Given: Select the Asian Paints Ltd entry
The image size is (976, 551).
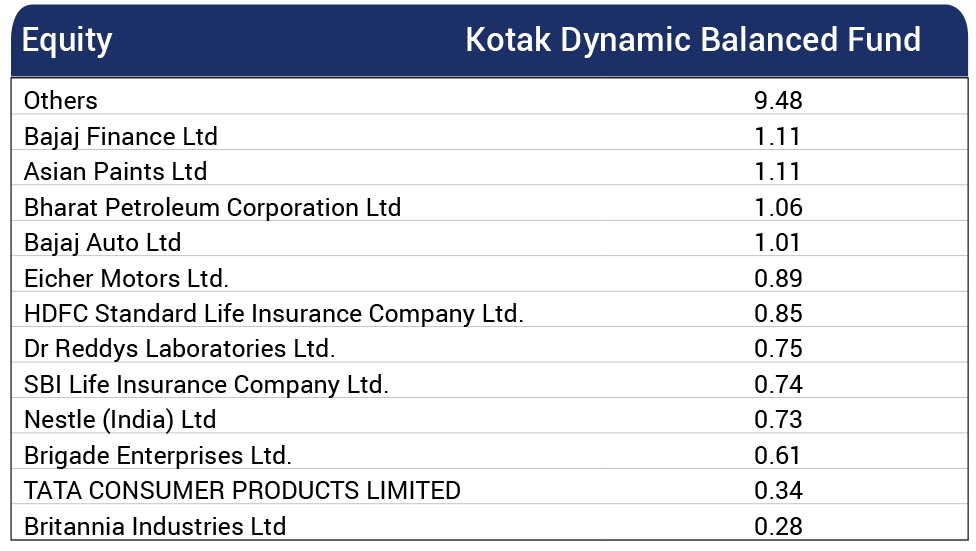Looking at the screenshot, I should tap(115, 171).
